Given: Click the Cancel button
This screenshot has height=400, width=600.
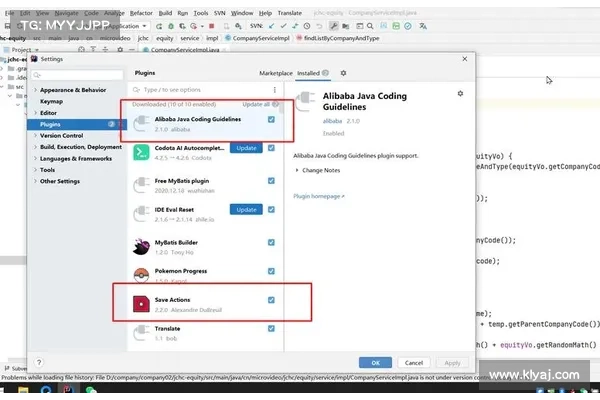Looking at the screenshot, I should point(414,362).
